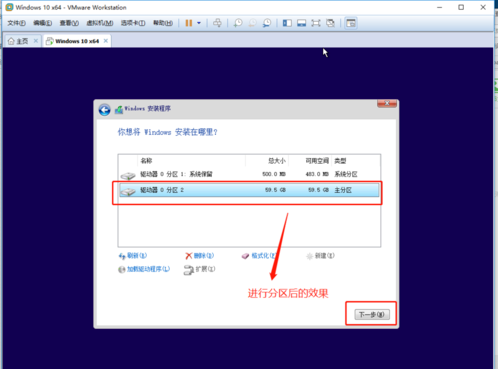Toggle the library sidebar view icon
This screenshot has width=499, height=369.
coord(287,23)
